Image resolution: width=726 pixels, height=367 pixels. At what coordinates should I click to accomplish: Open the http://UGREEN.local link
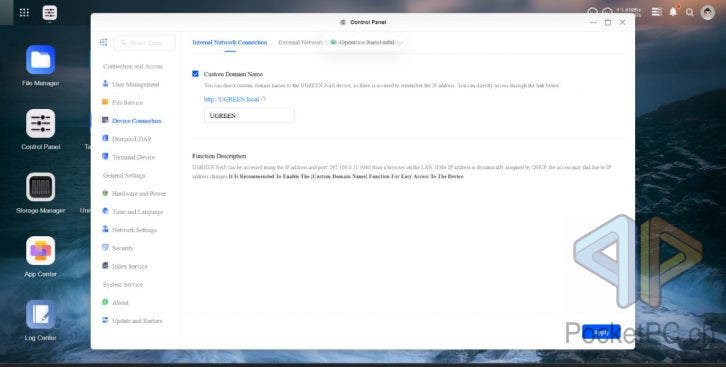click(x=232, y=99)
